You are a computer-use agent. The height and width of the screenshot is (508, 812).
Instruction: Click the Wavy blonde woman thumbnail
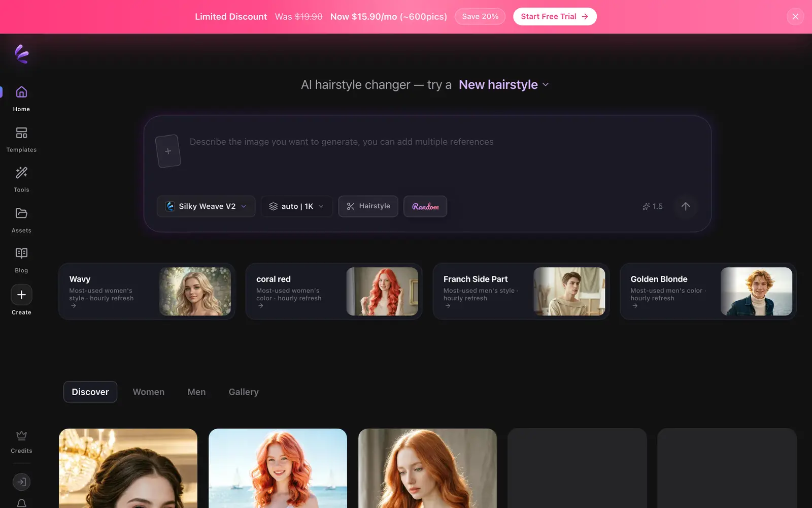click(x=195, y=292)
